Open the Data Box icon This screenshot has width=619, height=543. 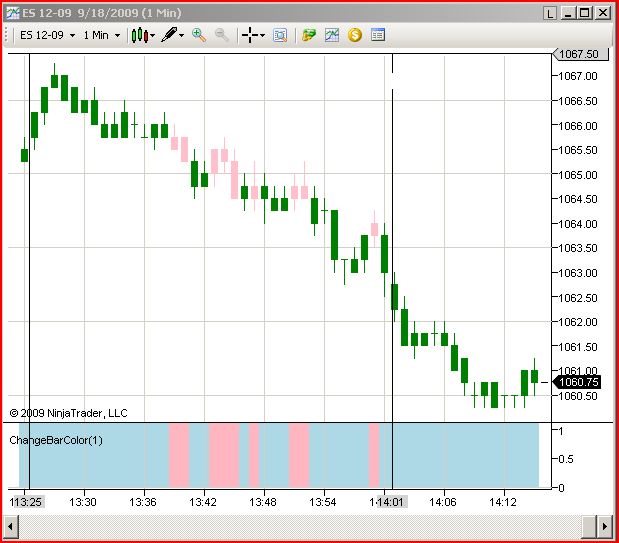pyautogui.click(x=280, y=35)
